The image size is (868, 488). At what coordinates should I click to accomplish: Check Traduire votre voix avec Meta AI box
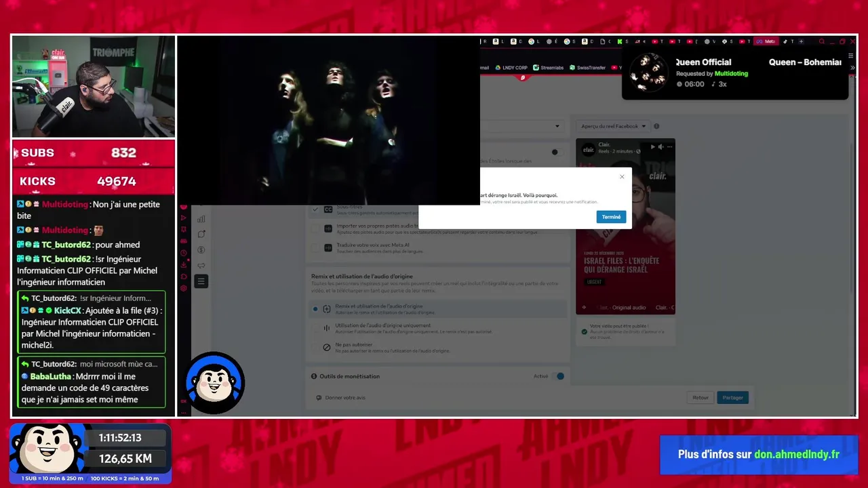tap(315, 248)
